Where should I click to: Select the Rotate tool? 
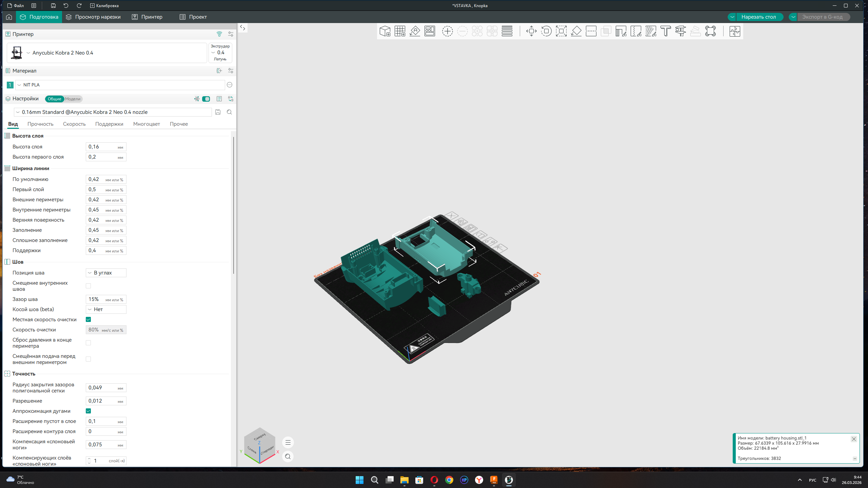point(546,31)
